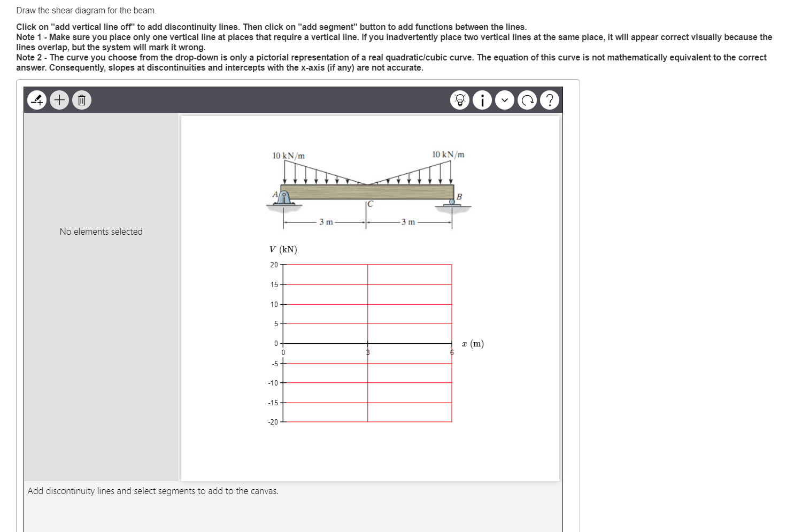Reset the diagram with the circular arrow icon

[x=527, y=99]
